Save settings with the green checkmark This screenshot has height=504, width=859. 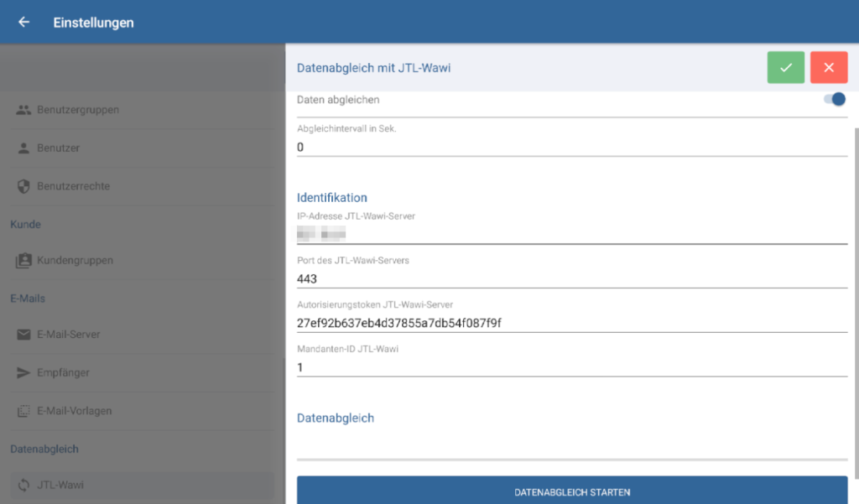click(785, 68)
